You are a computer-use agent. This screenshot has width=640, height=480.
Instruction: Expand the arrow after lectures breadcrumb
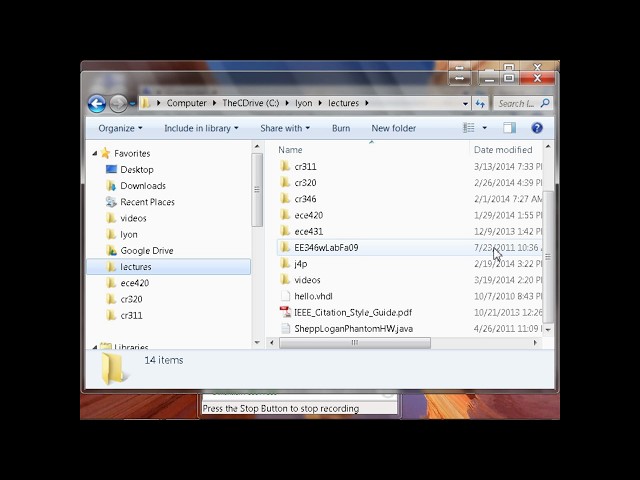(367, 103)
